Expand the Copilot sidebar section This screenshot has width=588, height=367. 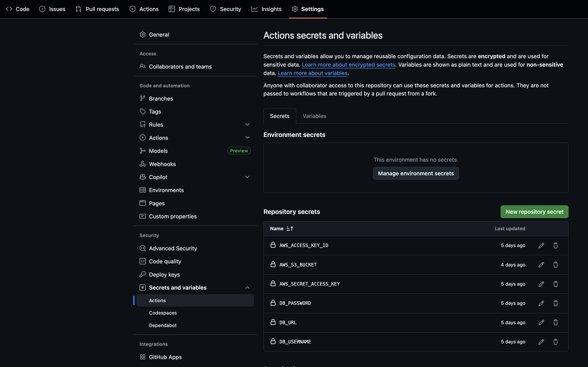click(247, 177)
